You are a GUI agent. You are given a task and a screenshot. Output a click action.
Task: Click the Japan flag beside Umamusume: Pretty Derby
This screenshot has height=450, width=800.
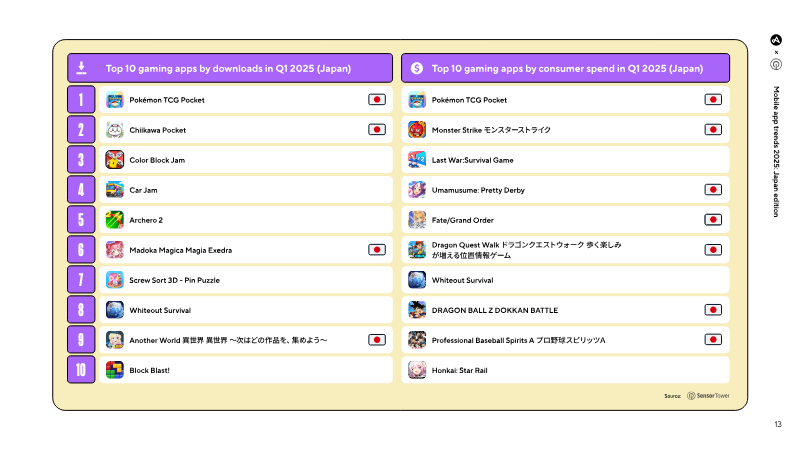point(713,190)
